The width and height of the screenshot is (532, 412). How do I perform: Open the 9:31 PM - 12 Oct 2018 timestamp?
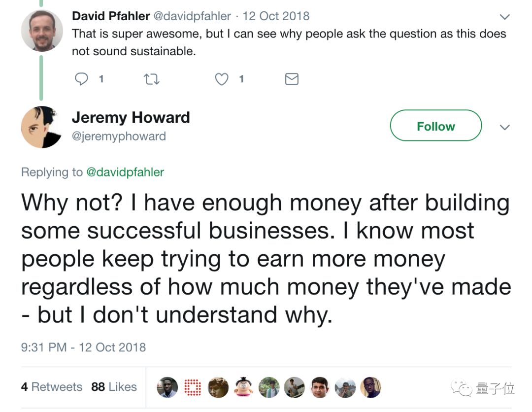pos(83,347)
